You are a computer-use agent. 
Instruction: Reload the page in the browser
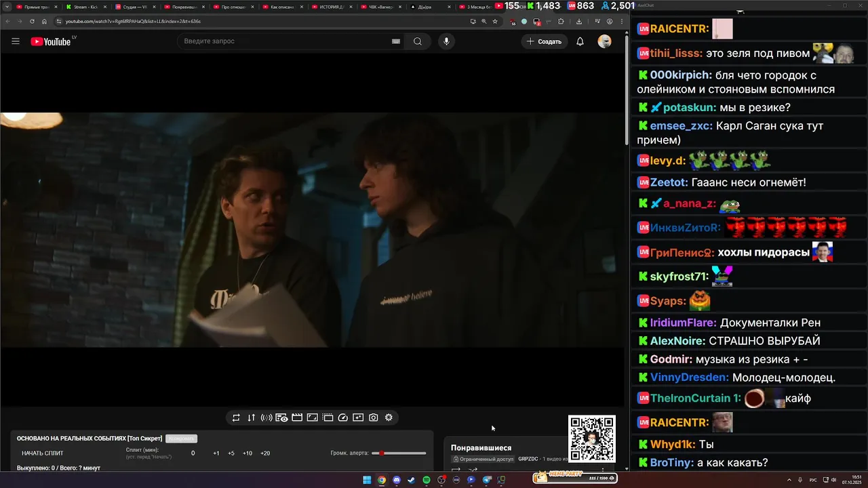31,21
